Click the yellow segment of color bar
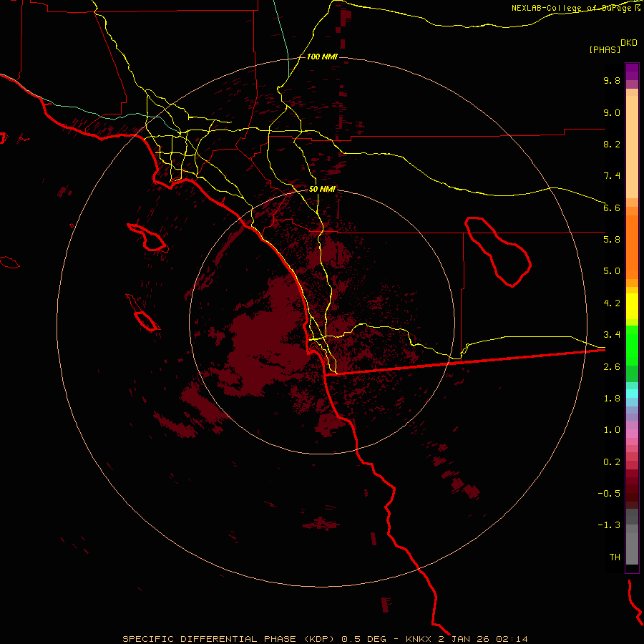The height and width of the screenshot is (644, 644). point(632,306)
